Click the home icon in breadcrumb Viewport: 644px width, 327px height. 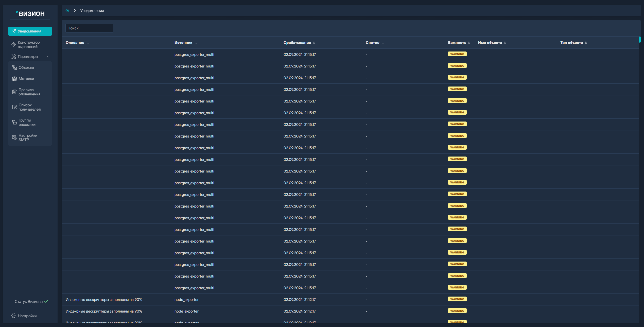pos(67,11)
